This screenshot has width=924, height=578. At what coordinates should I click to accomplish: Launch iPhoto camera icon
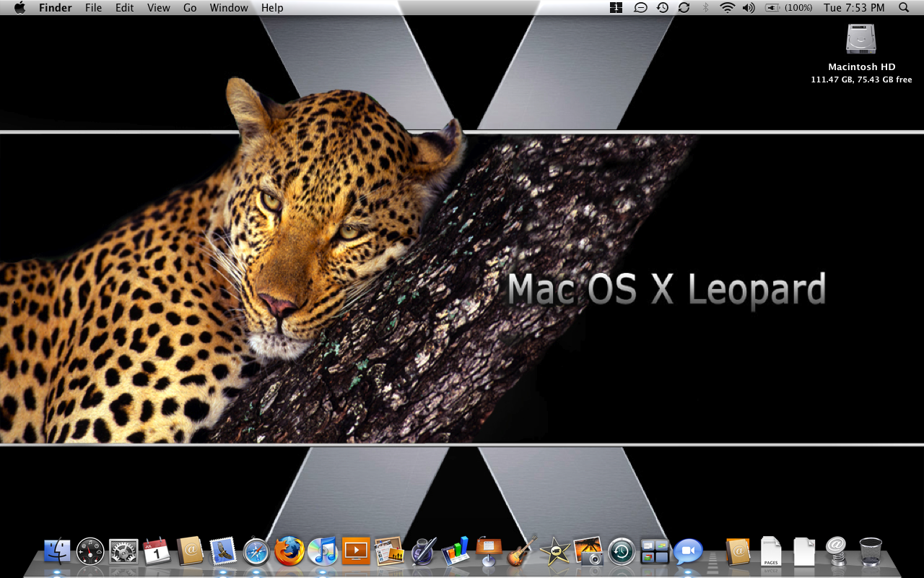tap(588, 551)
